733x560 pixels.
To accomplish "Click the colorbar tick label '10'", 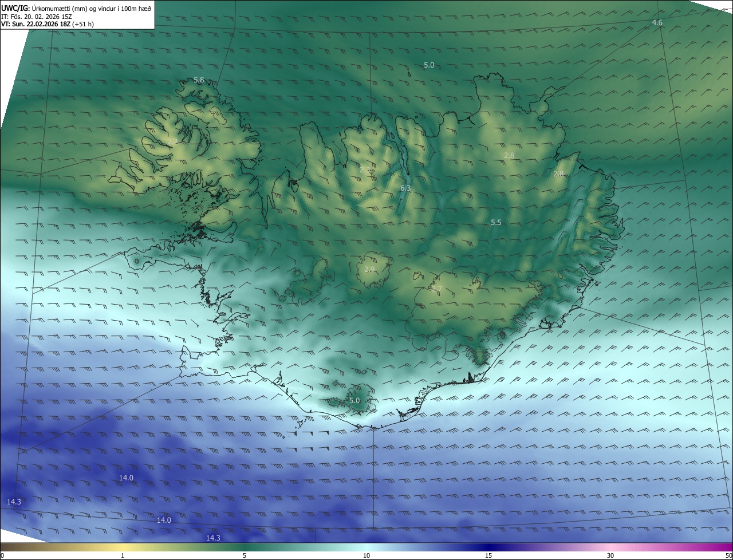I will 366,555.
